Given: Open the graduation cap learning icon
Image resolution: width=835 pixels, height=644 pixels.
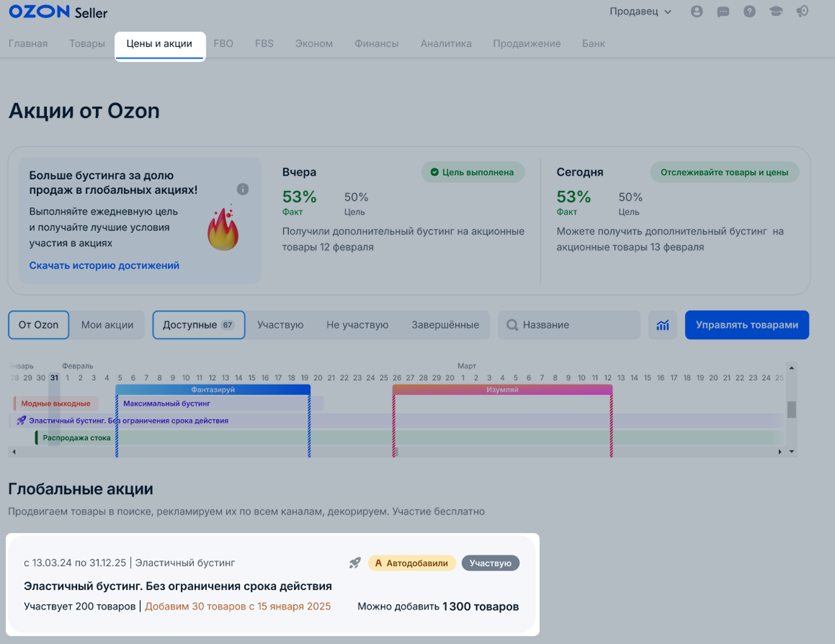Looking at the screenshot, I should tap(776, 12).
